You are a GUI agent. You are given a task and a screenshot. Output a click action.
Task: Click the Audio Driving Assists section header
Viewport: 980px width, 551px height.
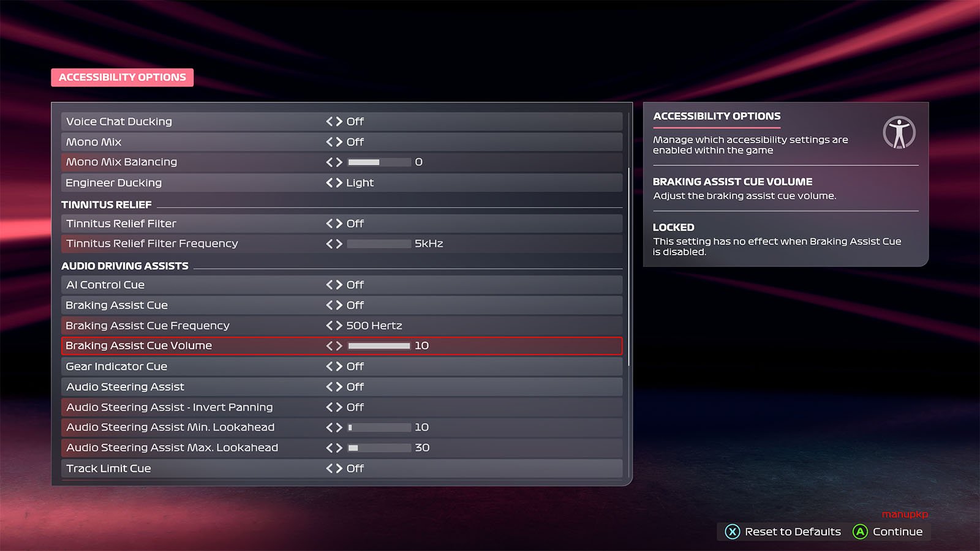tap(125, 266)
